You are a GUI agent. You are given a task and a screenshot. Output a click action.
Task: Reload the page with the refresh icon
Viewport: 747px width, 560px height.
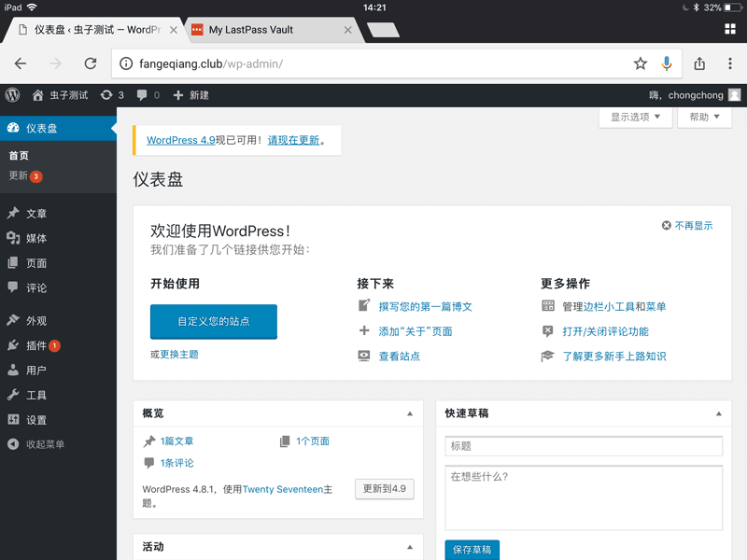[x=91, y=64]
